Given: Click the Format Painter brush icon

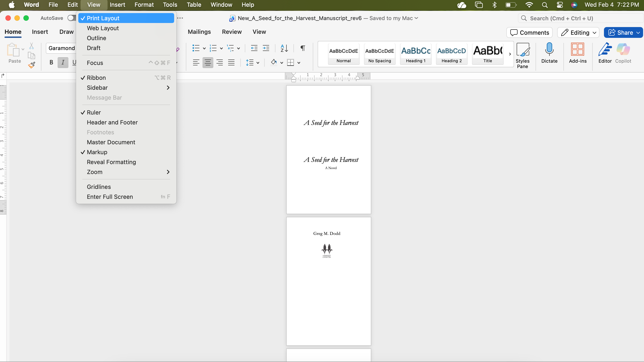Looking at the screenshot, I should pyautogui.click(x=32, y=65).
